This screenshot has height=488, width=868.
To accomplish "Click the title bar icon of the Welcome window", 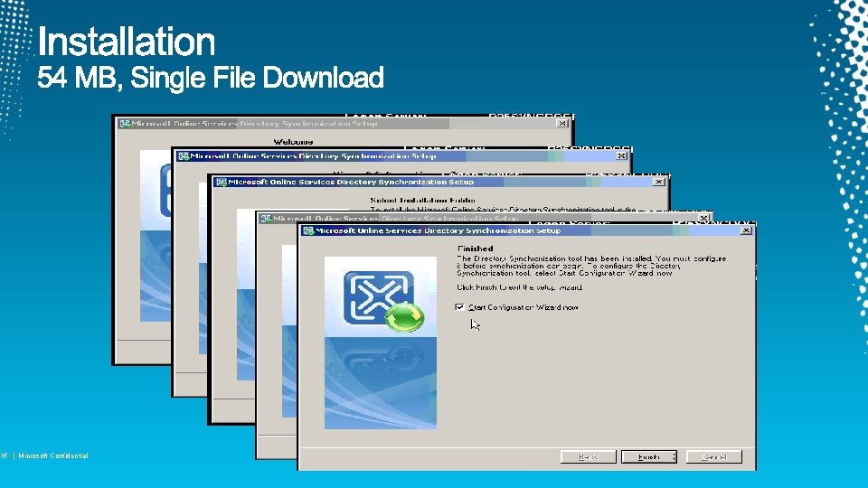I will [125, 124].
